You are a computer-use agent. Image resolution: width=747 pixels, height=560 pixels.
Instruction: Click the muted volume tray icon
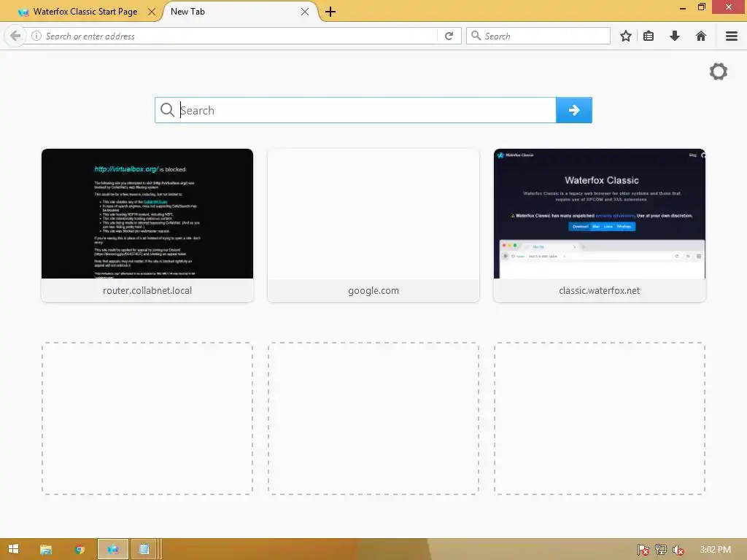click(678, 550)
